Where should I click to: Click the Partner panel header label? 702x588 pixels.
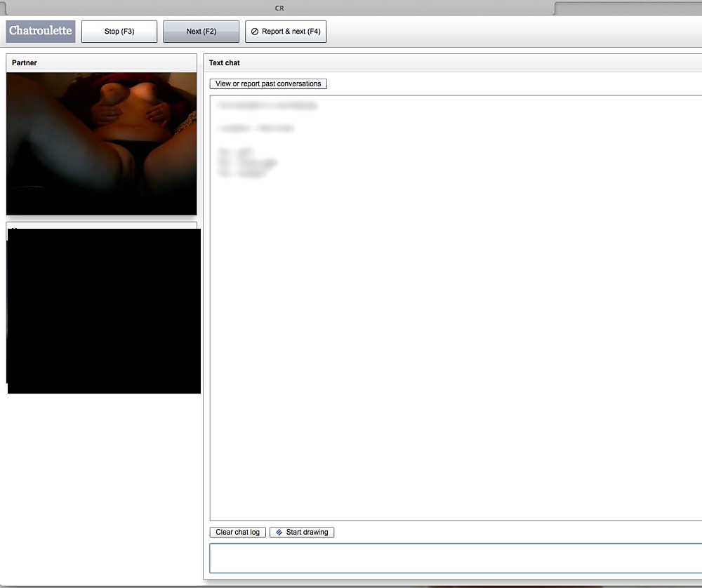click(25, 63)
